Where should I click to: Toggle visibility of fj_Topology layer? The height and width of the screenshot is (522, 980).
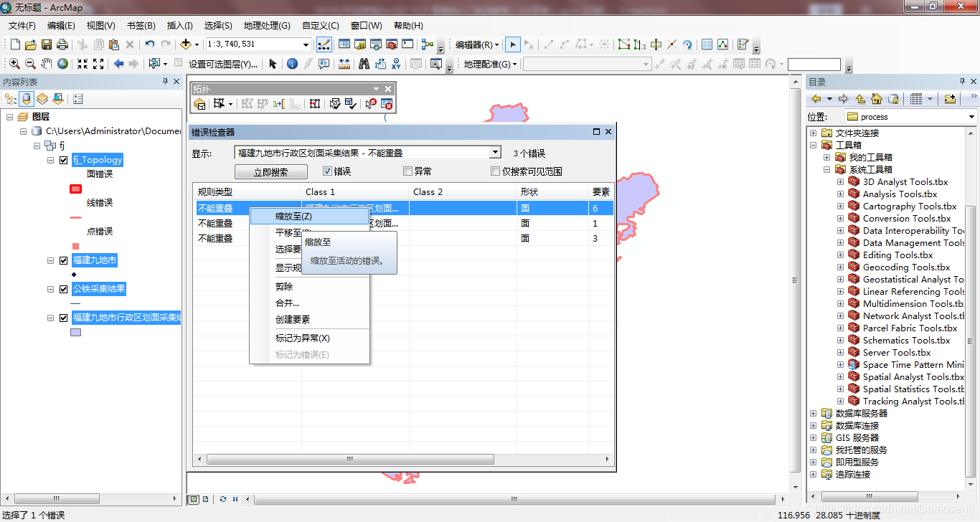coord(64,160)
